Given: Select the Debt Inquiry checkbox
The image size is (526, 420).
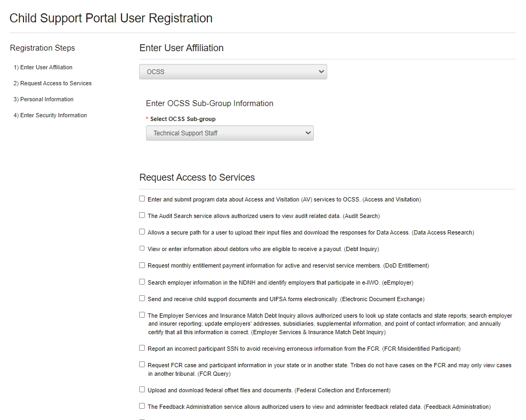Looking at the screenshot, I should tap(142, 248).
